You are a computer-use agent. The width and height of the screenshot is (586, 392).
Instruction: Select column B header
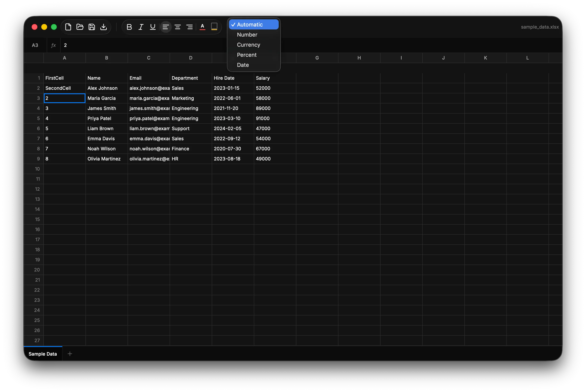point(107,58)
